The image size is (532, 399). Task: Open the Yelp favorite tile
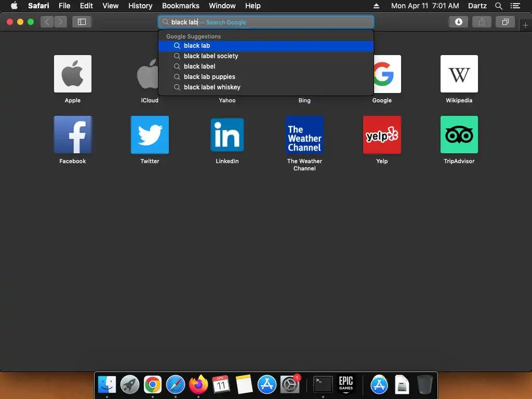382,135
